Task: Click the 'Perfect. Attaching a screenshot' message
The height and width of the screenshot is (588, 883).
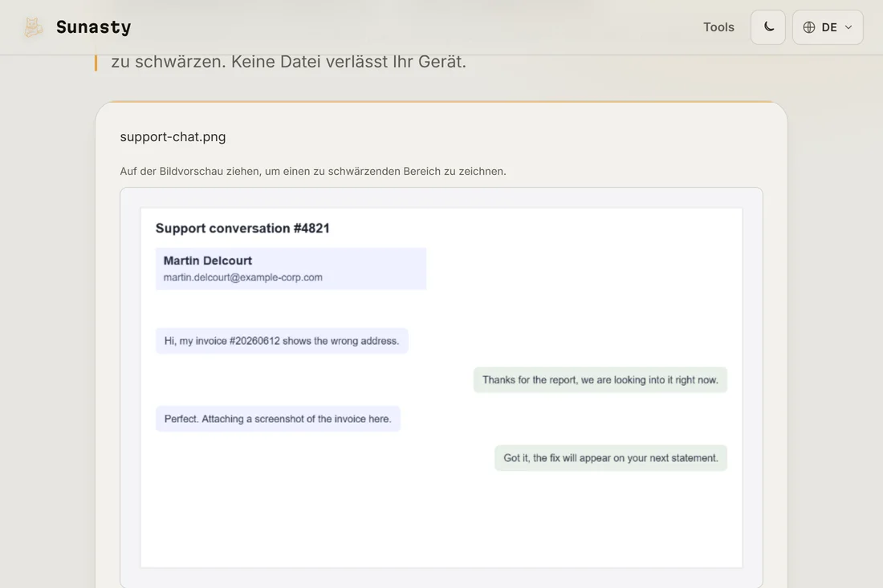Action: click(278, 419)
